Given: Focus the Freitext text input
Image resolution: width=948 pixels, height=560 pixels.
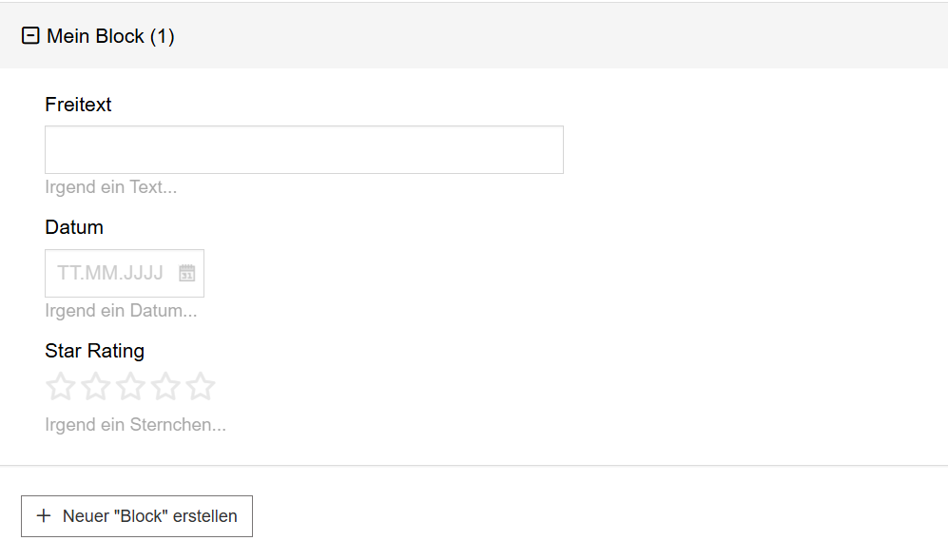Looking at the screenshot, I should (x=303, y=150).
